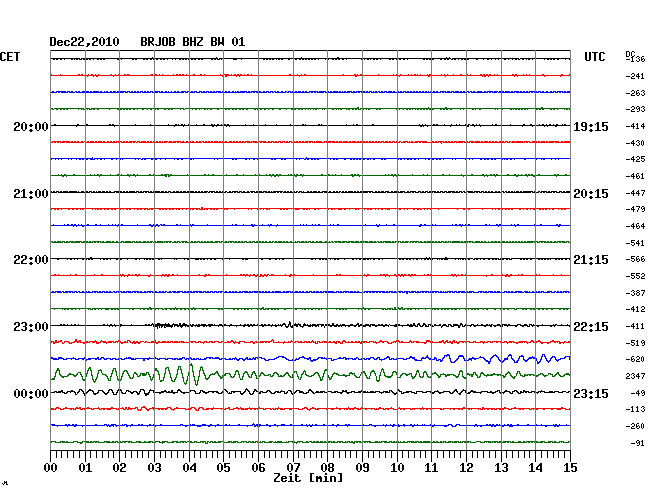The height and width of the screenshot is (494, 650).
Task: Click the minute axis label "03"
Action: [x=154, y=468]
